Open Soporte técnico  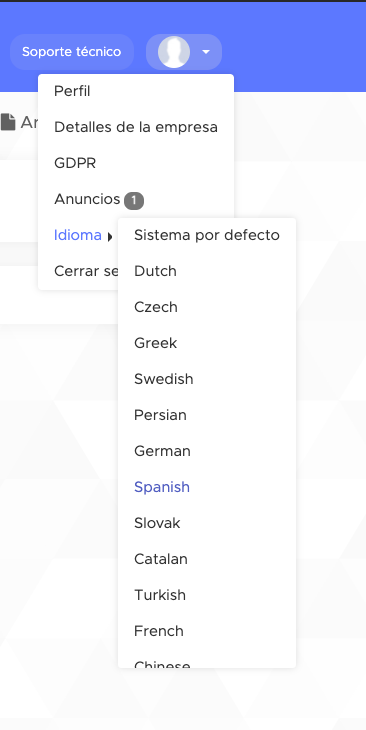72,52
